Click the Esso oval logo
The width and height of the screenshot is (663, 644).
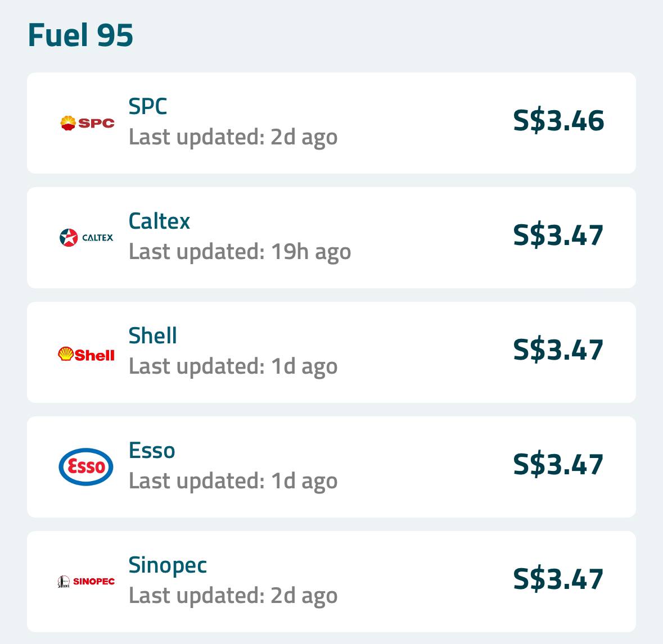tap(86, 466)
